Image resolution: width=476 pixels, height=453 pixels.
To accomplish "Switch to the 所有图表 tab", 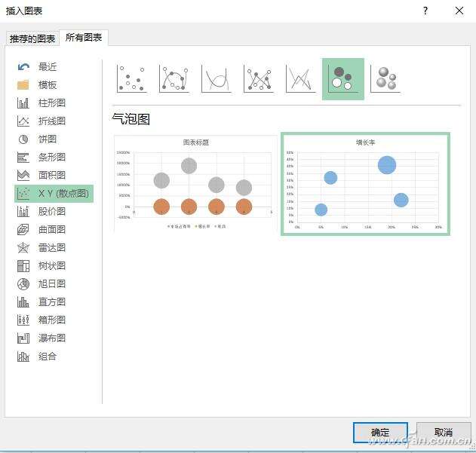I will (x=84, y=38).
